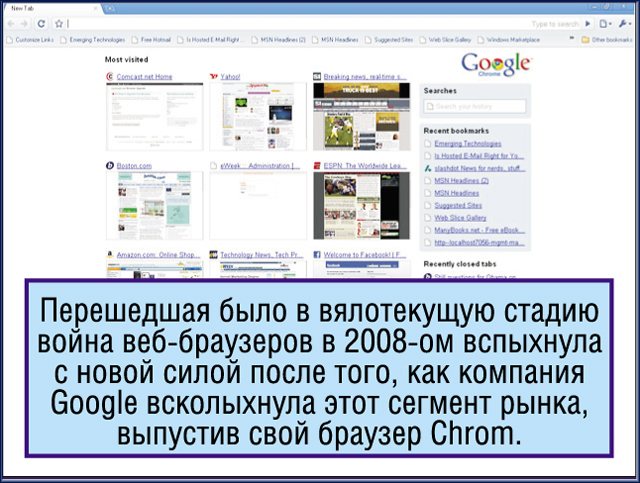This screenshot has height=483, width=640.
Task: Open Suggested Sites bookmark in bar
Action: pyautogui.click(x=389, y=40)
